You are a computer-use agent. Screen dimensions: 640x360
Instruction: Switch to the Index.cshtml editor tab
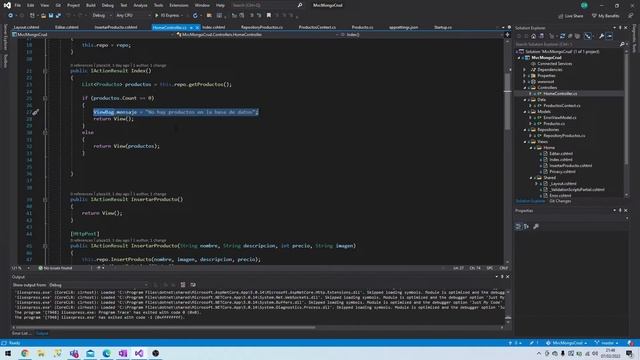213,27
